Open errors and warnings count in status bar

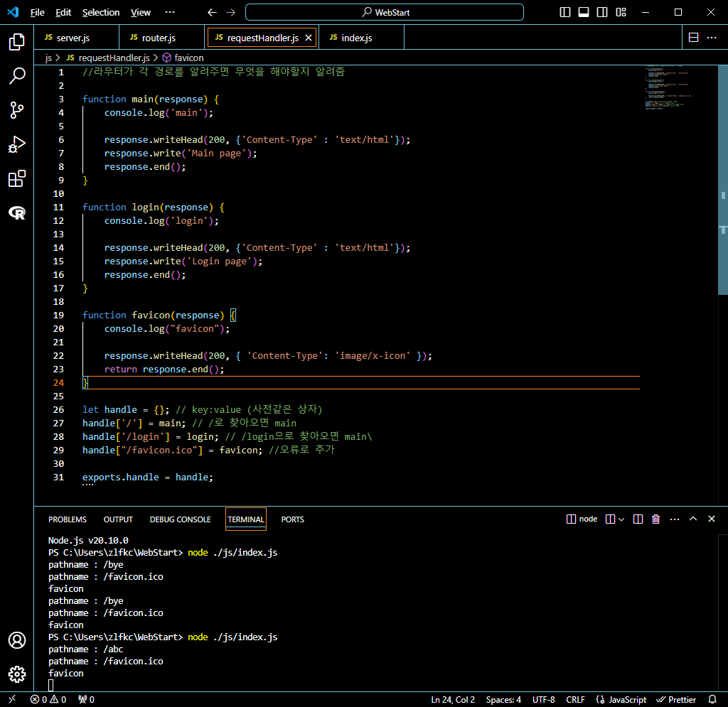48,699
